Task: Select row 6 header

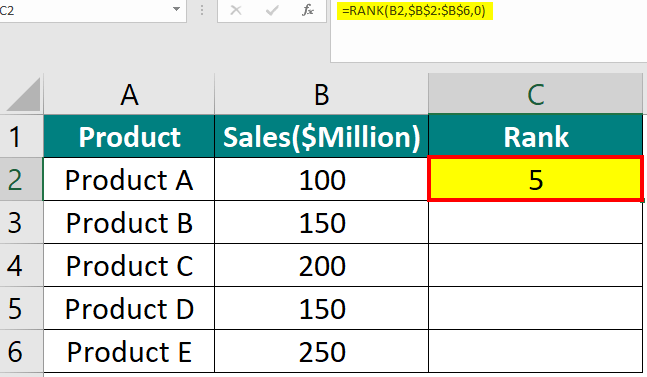Action: pyautogui.click(x=21, y=351)
